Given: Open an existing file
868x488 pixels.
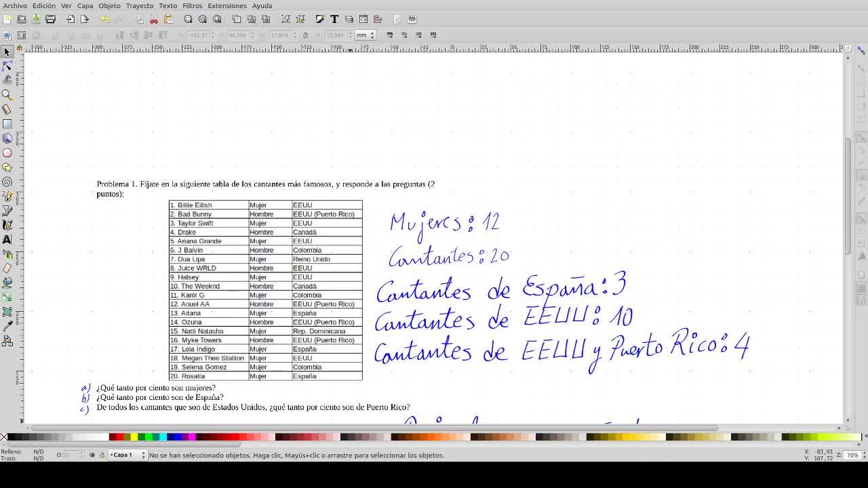Looking at the screenshot, I should (22, 19).
